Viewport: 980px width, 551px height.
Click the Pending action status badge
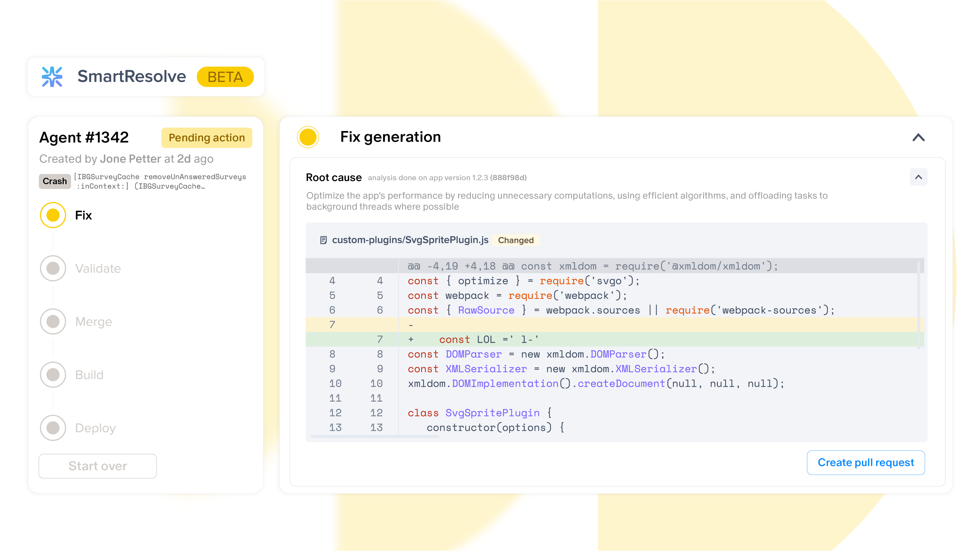(x=207, y=138)
